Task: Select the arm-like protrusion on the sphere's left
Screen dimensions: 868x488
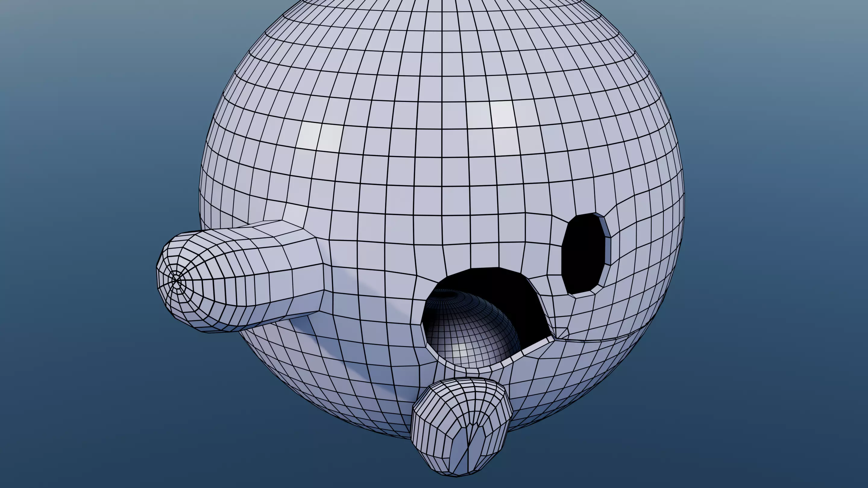Action: [x=241, y=277]
